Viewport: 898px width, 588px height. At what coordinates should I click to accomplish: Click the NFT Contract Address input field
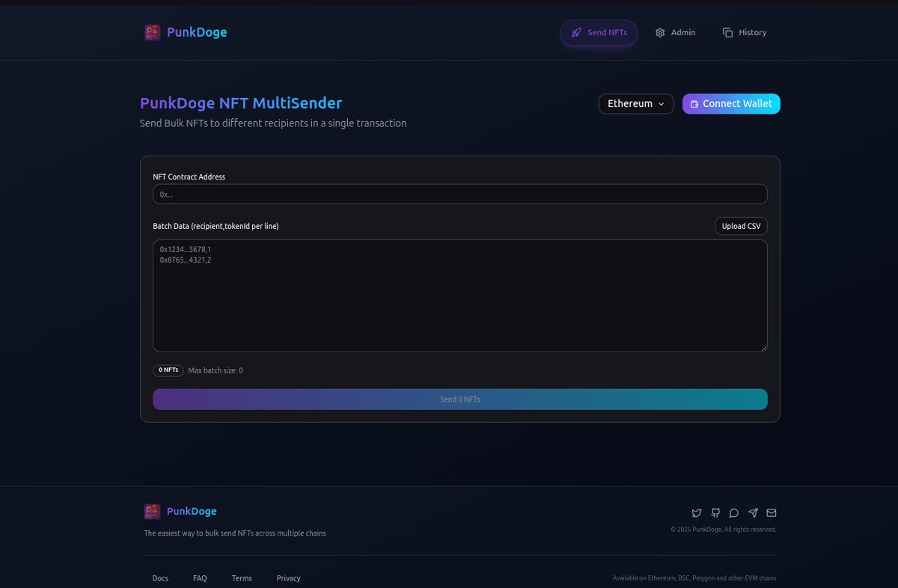point(459,194)
